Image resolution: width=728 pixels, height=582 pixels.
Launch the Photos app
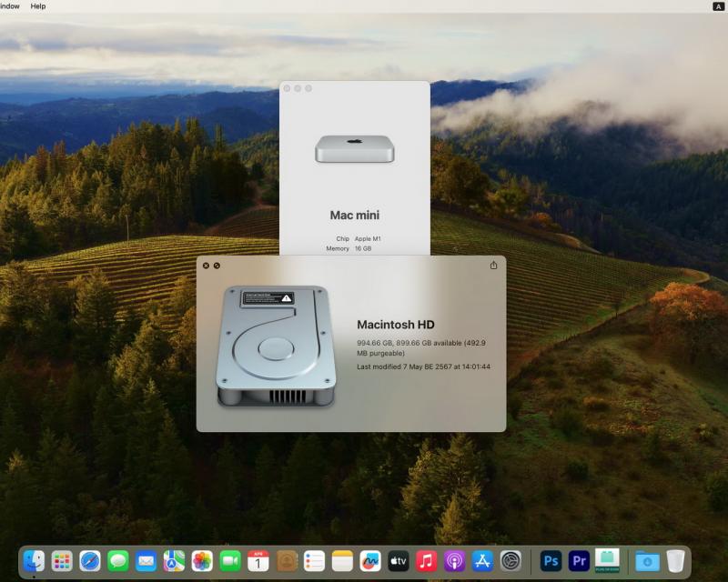coord(202,561)
